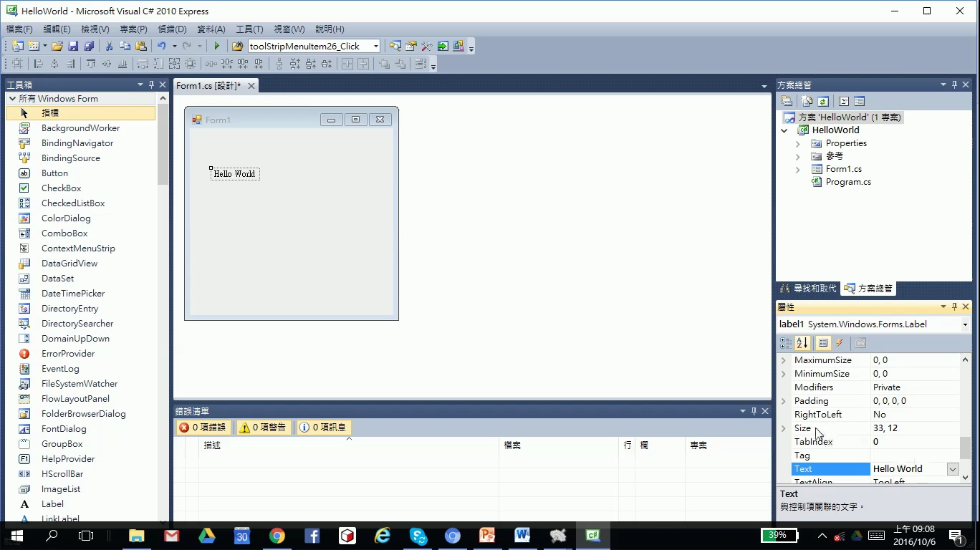Image resolution: width=980 pixels, height=550 pixels.
Task: Start debugging with the green play icon
Action: pyautogui.click(x=217, y=46)
